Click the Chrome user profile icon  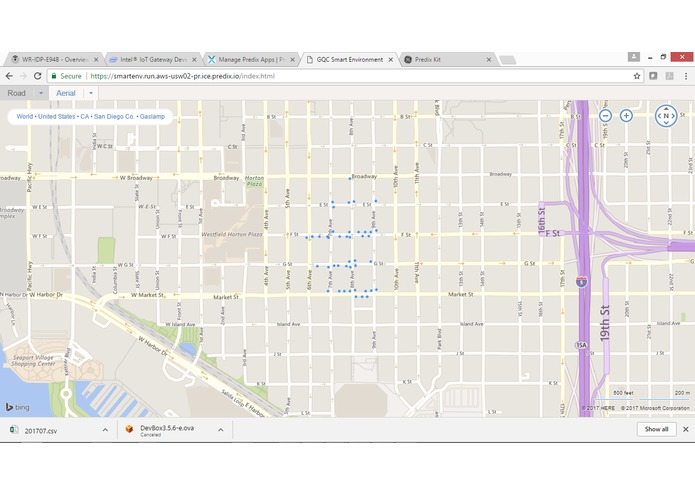634,57
